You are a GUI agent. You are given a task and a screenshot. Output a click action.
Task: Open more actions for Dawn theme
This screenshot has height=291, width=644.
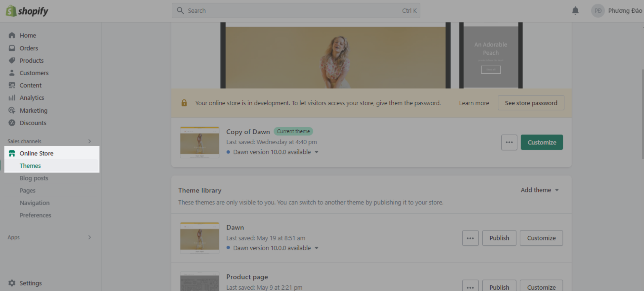[x=470, y=238]
